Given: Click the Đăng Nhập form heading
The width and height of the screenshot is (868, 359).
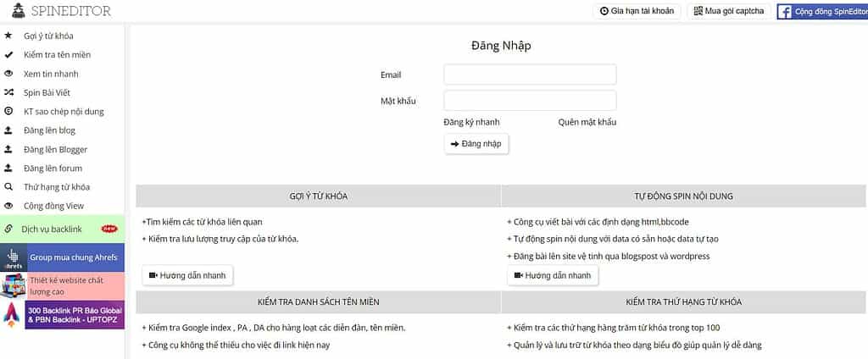Looking at the screenshot, I should point(501,46).
